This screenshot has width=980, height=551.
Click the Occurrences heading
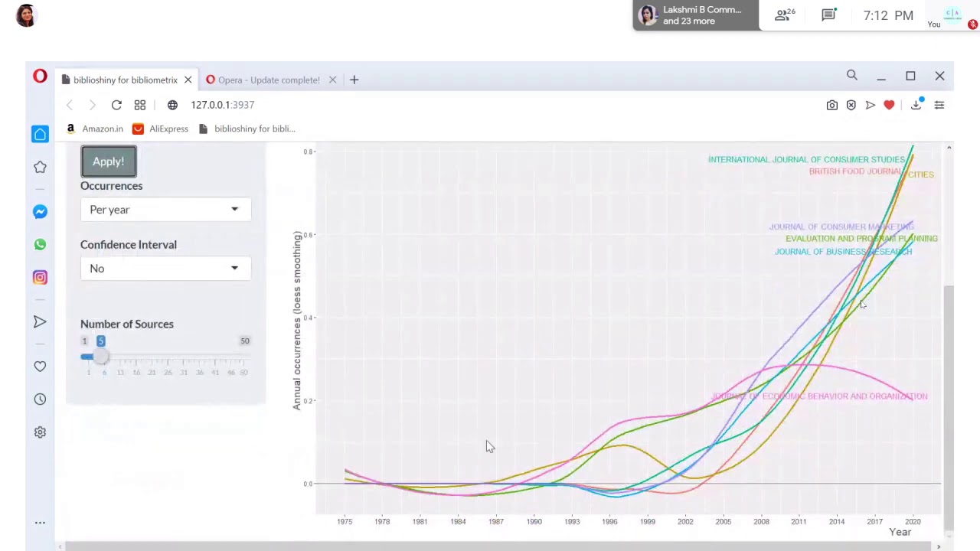[112, 186]
